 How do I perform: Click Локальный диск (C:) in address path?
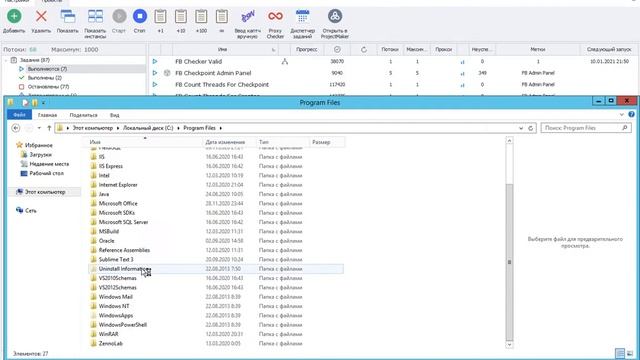click(148, 128)
